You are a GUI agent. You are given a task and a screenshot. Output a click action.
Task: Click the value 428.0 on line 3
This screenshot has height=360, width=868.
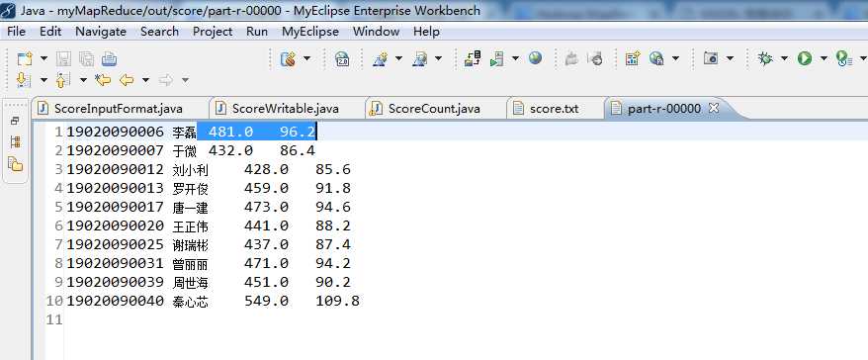[x=266, y=169]
